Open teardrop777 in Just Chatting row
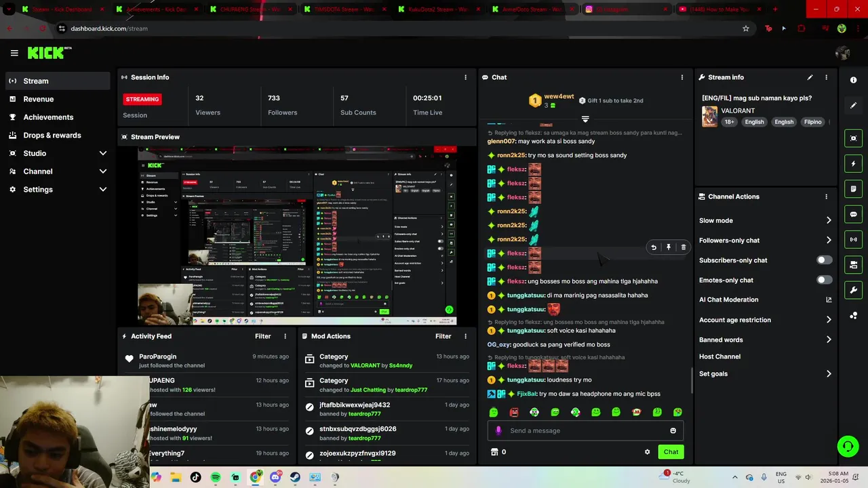This screenshot has width=868, height=488. [410, 390]
